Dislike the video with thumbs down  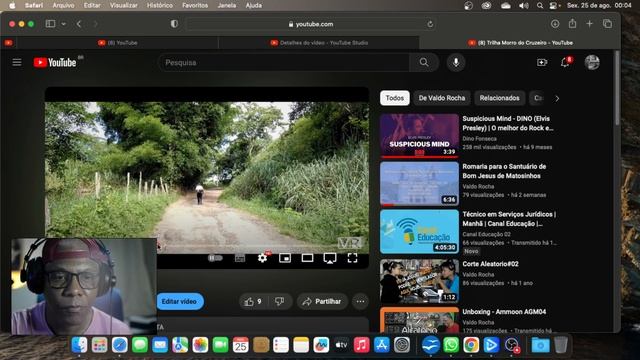[x=280, y=302]
